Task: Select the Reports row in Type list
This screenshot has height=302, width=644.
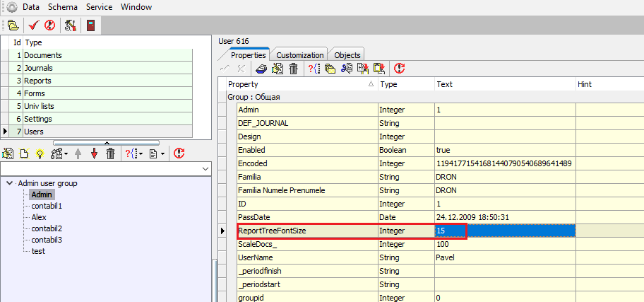Action: click(x=100, y=81)
